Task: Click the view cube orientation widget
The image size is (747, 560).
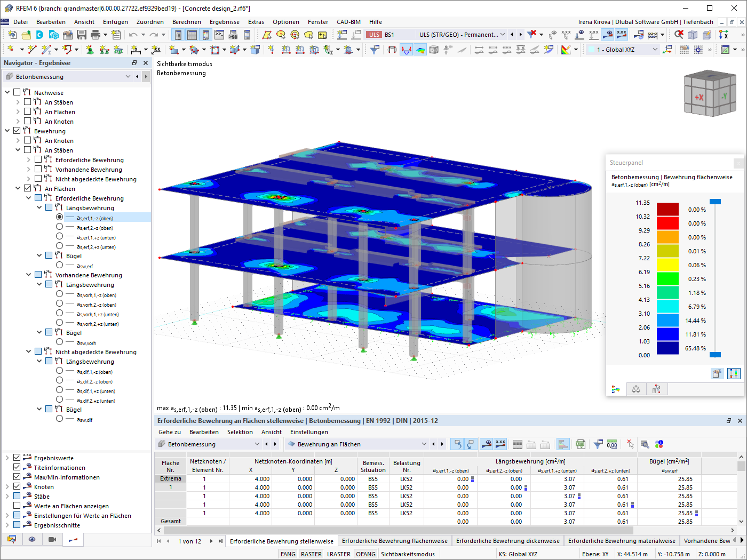Action: (710, 94)
